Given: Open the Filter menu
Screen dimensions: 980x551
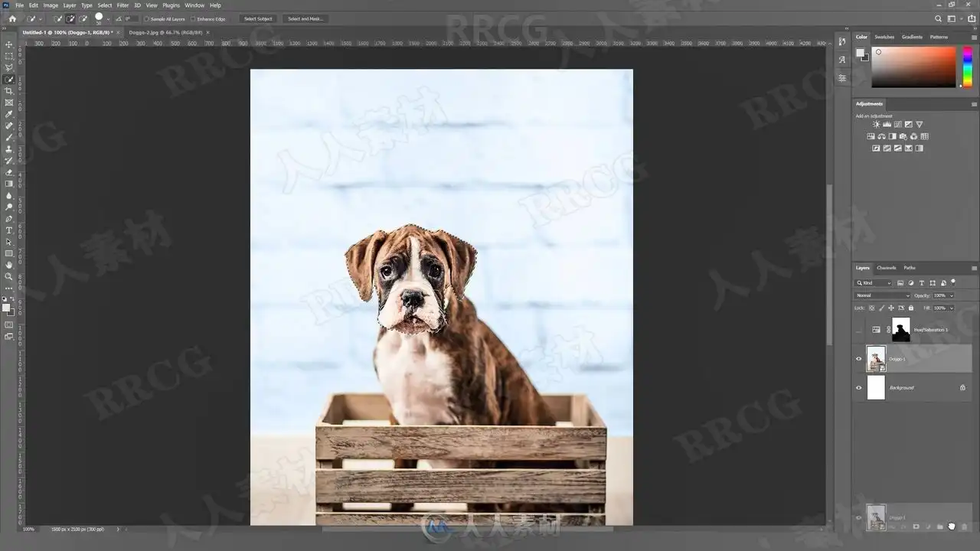Looking at the screenshot, I should [x=122, y=5].
